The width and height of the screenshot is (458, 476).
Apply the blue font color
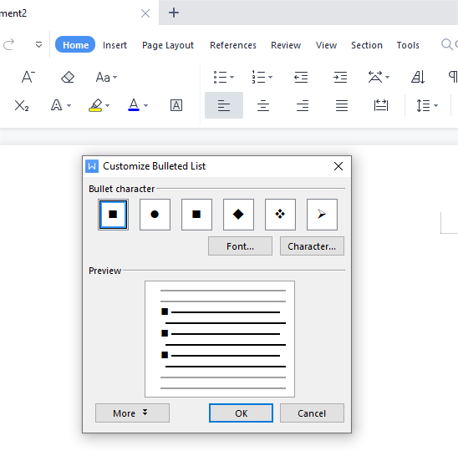(x=134, y=105)
